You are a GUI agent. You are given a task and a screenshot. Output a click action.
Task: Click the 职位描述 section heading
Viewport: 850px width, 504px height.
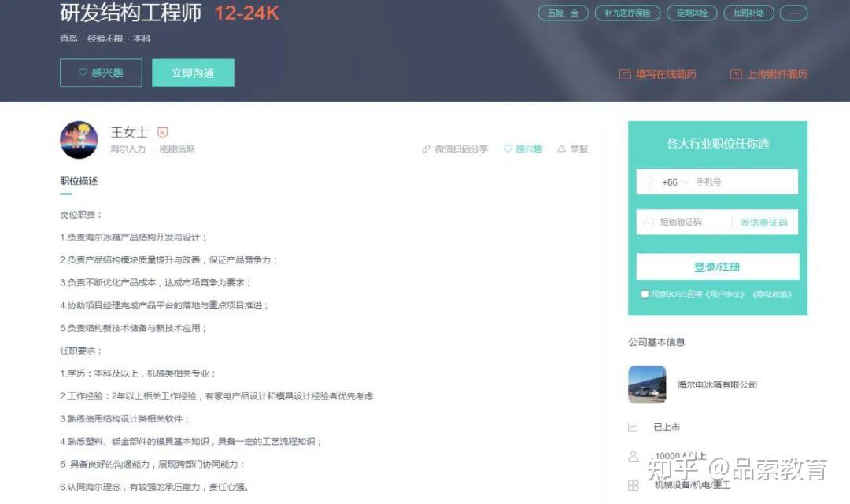point(79,181)
